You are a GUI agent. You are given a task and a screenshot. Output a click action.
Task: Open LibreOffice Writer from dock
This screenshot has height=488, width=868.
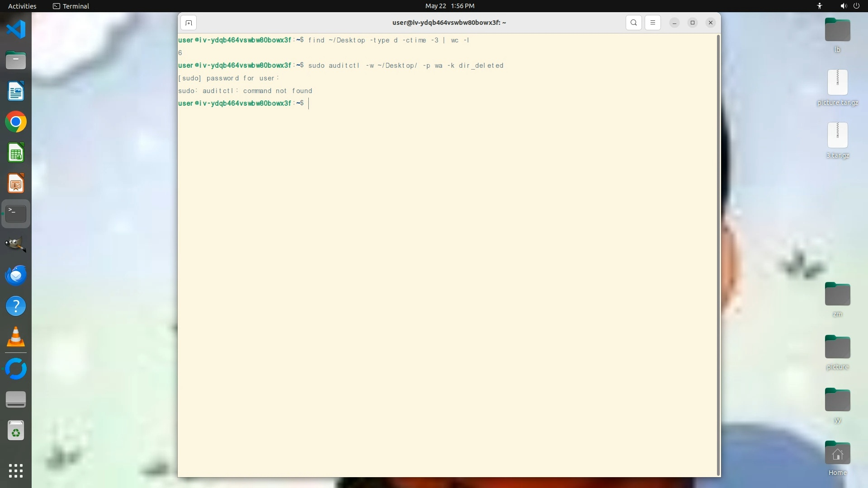click(16, 91)
